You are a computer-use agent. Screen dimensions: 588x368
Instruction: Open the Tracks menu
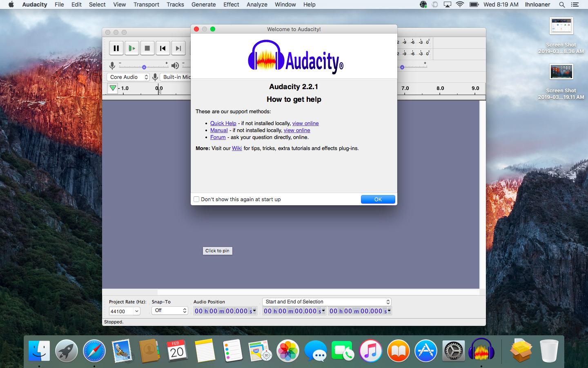[x=175, y=4]
